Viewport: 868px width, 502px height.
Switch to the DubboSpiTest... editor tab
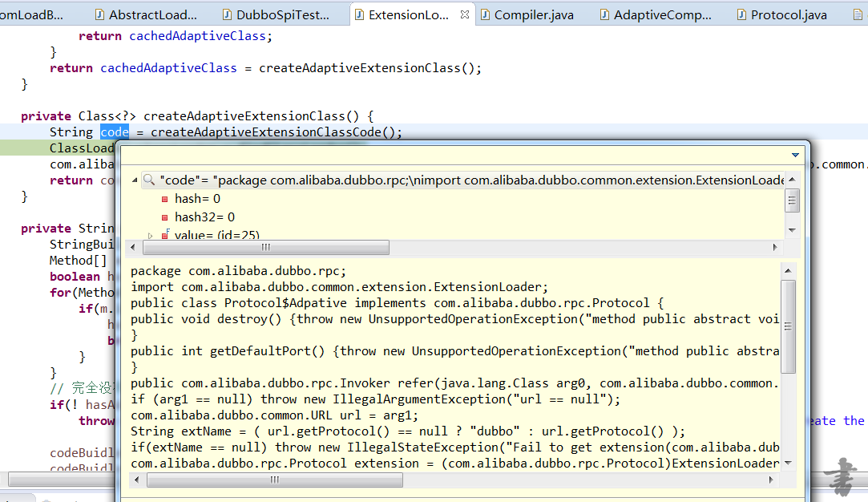tap(277, 15)
